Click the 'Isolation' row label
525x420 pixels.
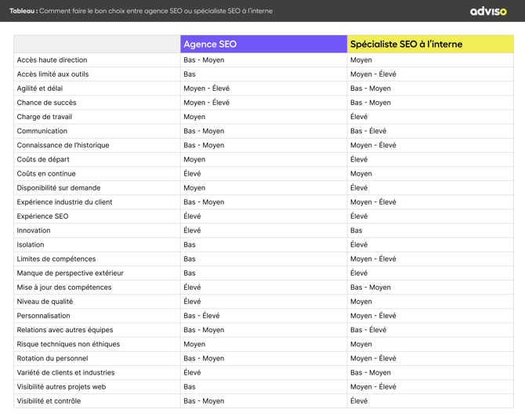pos(31,244)
